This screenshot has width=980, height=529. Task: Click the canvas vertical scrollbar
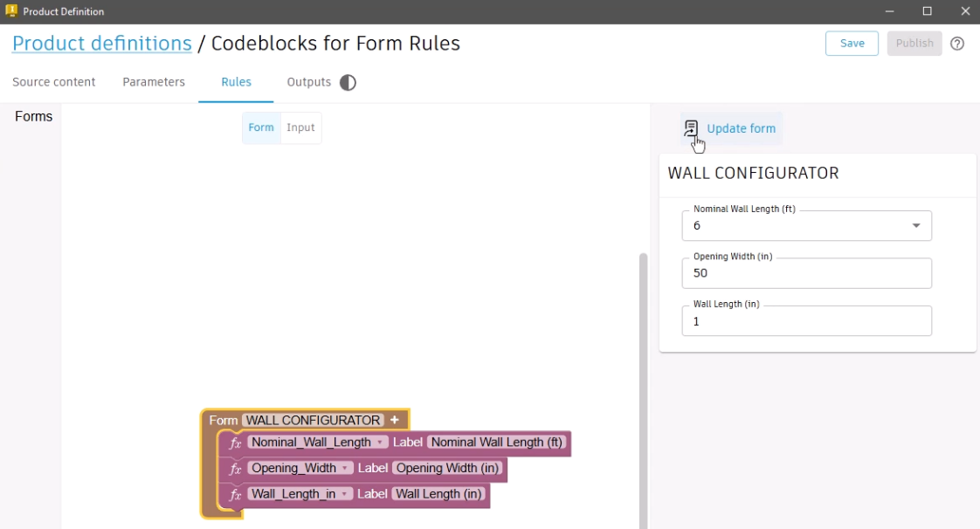pos(643,390)
